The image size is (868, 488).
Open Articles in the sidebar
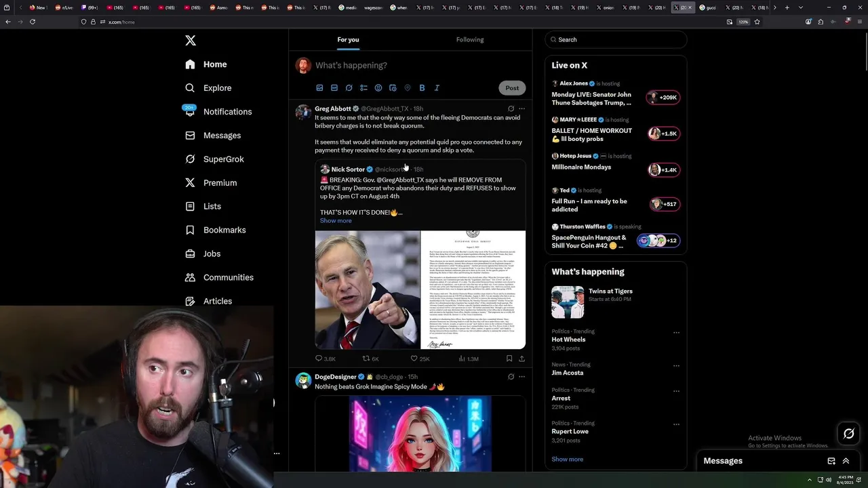[209, 301]
